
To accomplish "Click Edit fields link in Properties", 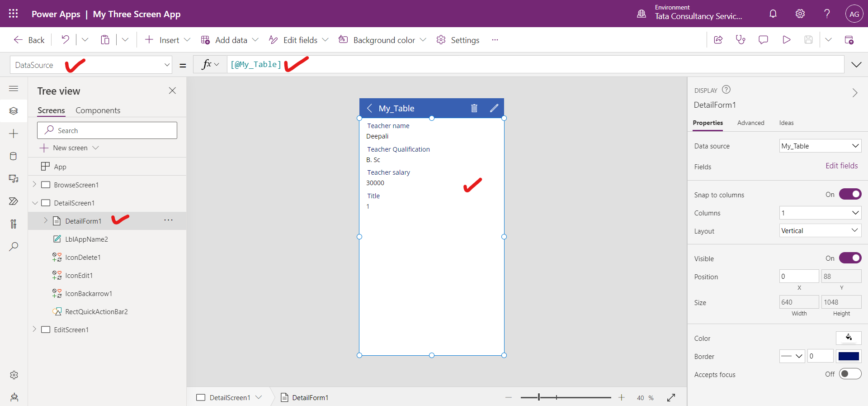I will point(841,166).
